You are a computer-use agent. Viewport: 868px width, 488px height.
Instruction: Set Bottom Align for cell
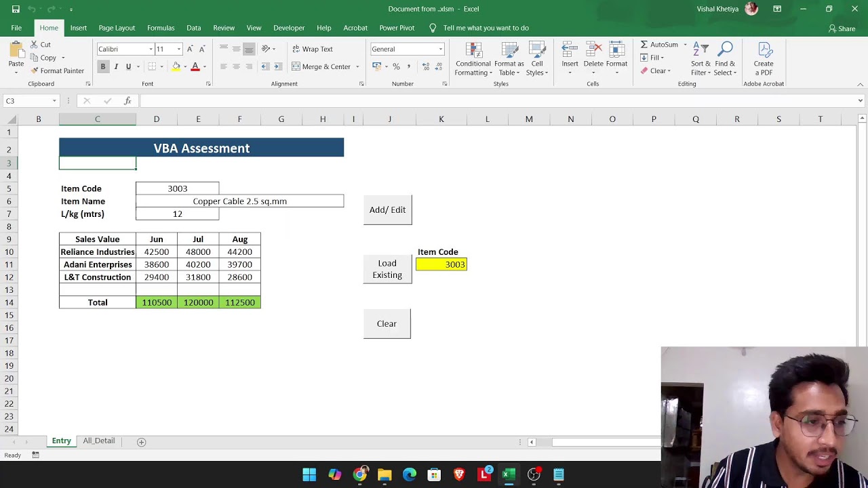pos(249,49)
